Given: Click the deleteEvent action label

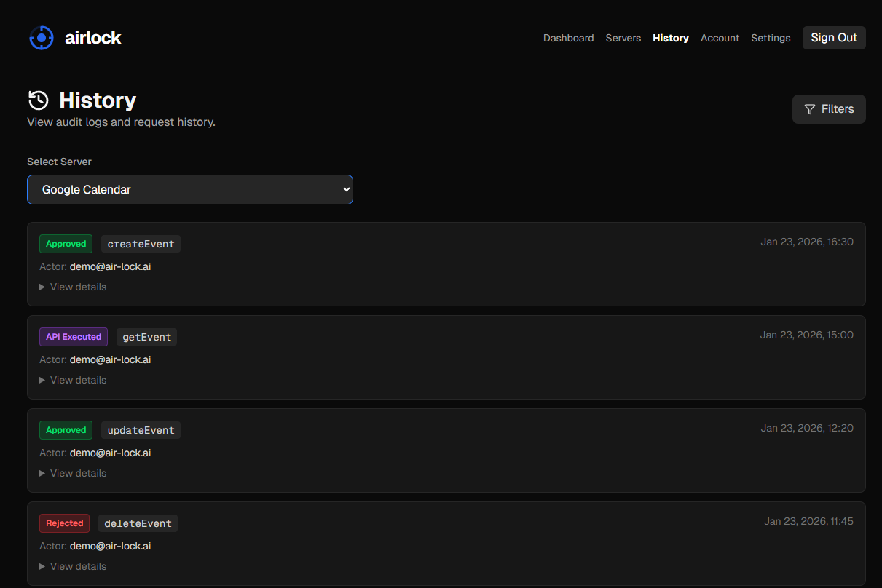Looking at the screenshot, I should point(138,523).
